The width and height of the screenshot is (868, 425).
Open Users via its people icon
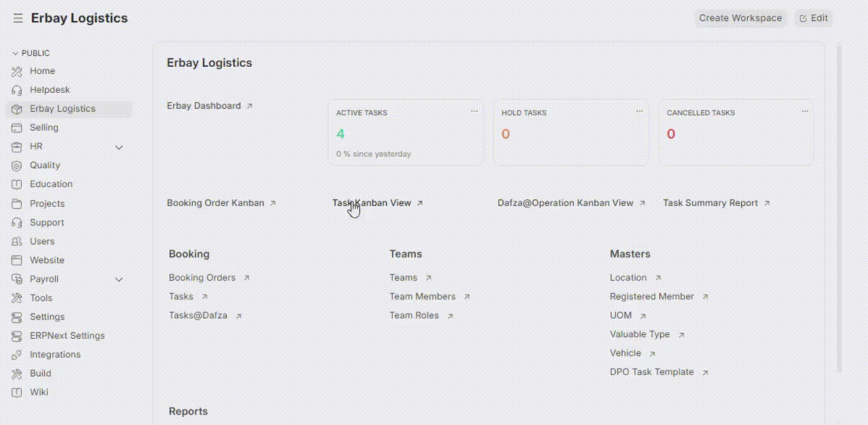17,241
